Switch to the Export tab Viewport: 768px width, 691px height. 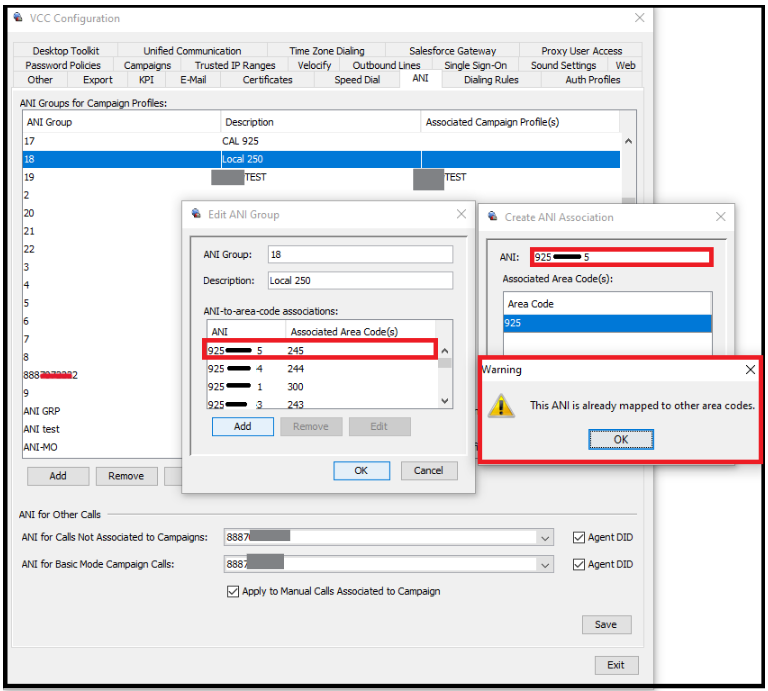coord(97,80)
